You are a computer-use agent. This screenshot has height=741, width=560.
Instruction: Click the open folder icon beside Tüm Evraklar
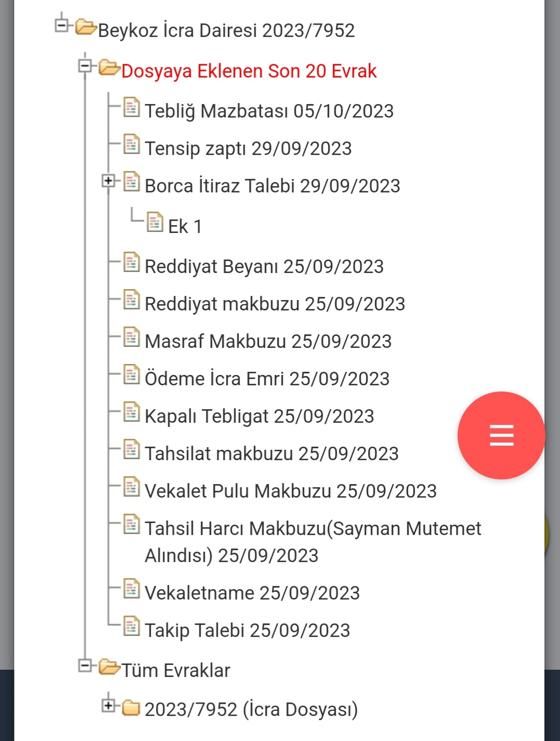(x=109, y=666)
